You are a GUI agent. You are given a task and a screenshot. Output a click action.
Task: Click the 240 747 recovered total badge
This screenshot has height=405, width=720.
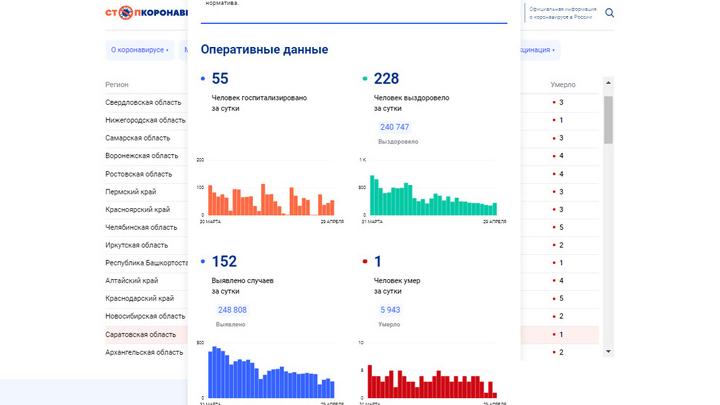tap(394, 127)
